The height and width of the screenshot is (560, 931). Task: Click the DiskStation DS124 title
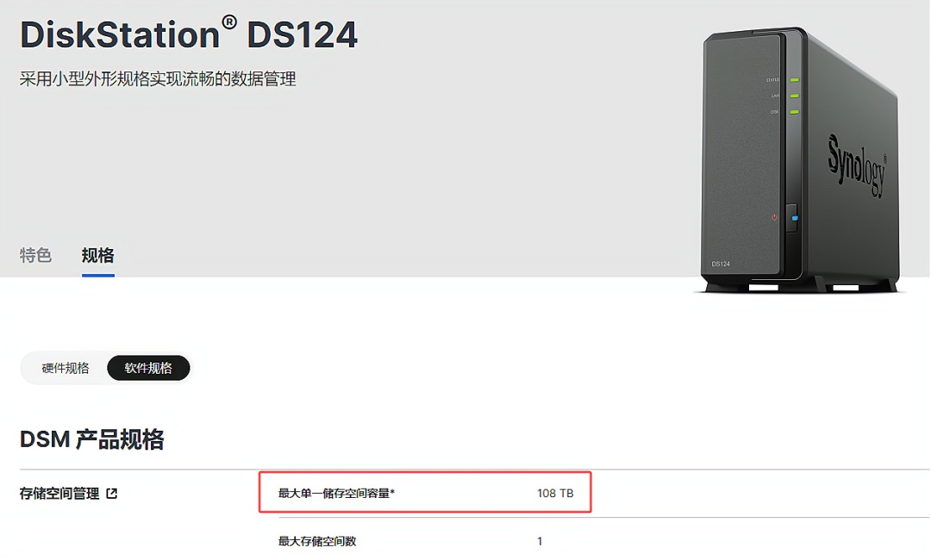[189, 34]
